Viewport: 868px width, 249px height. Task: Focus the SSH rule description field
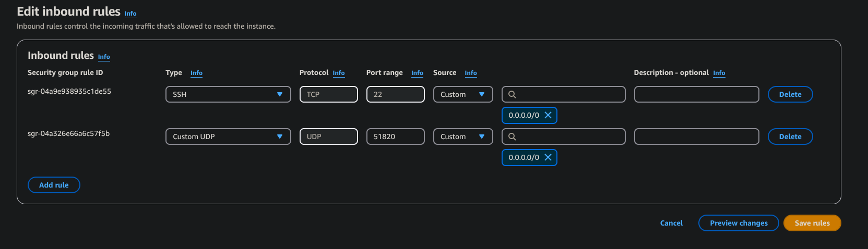click(x=696, y=94)
